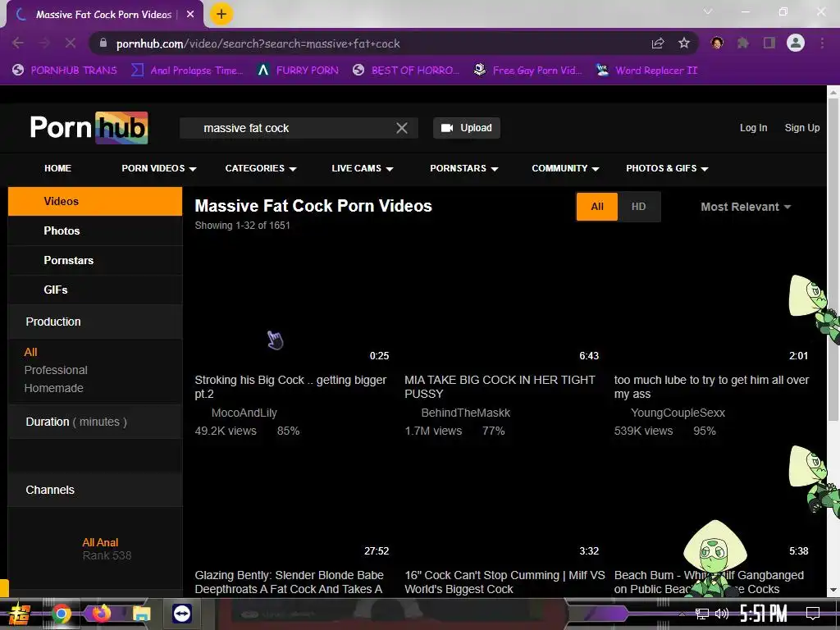Click the Sign Up link

point(802,128)
